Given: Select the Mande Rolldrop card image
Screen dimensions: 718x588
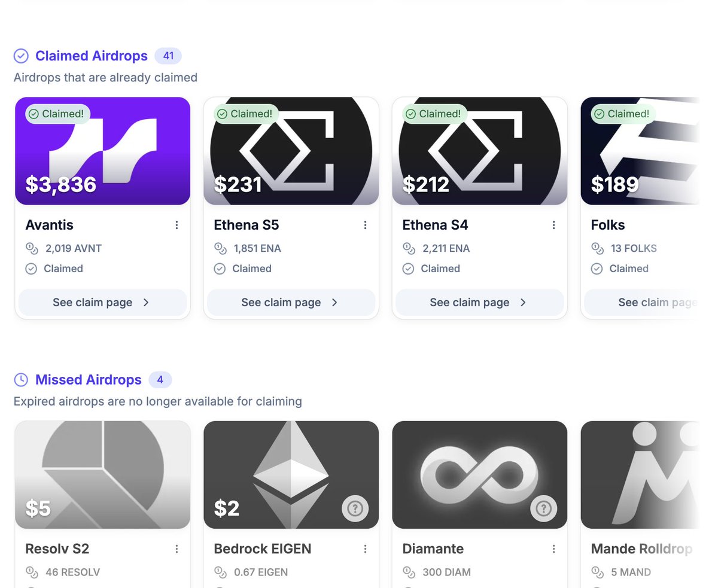Looking at the screenshot, I should click(x=640, y=475).
